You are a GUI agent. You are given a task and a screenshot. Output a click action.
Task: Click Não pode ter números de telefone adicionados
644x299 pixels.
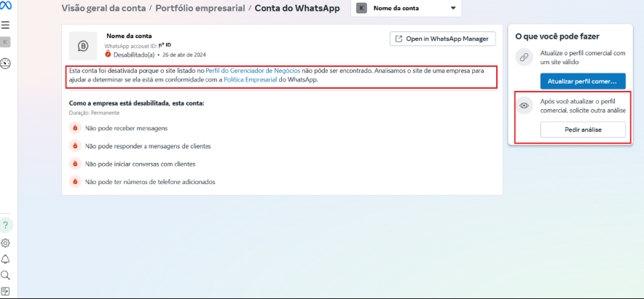point(150,182)
